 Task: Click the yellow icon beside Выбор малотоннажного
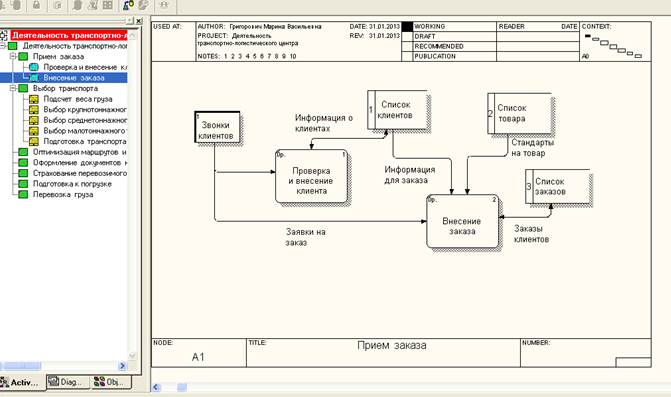coord(34,131)
